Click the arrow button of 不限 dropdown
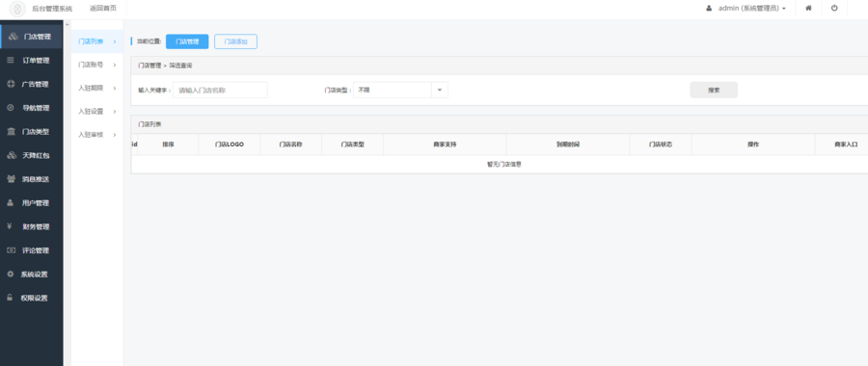Viewport: 868px width, 366px height. 440,90
